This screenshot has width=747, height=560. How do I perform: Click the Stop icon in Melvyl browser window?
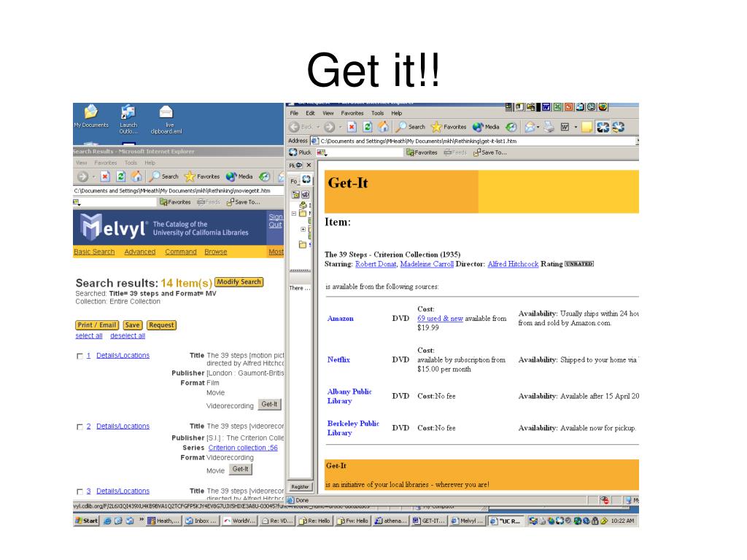(105, 176)
